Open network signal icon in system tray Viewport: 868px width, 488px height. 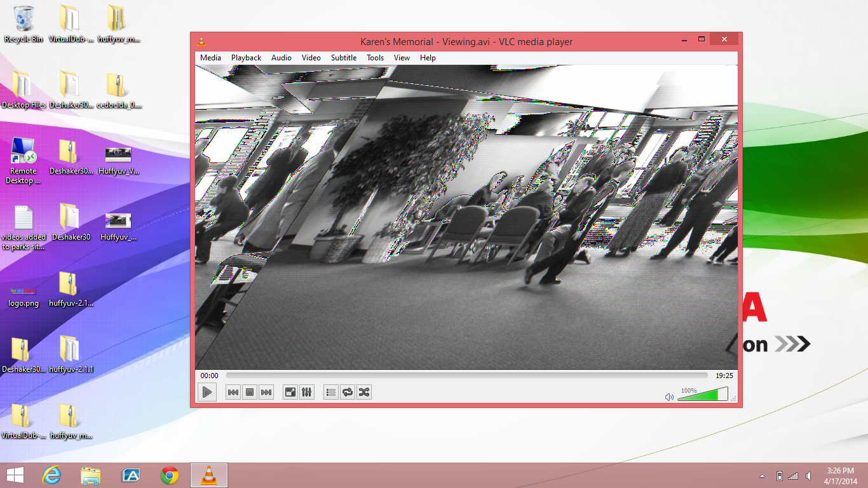coord(793,476)
